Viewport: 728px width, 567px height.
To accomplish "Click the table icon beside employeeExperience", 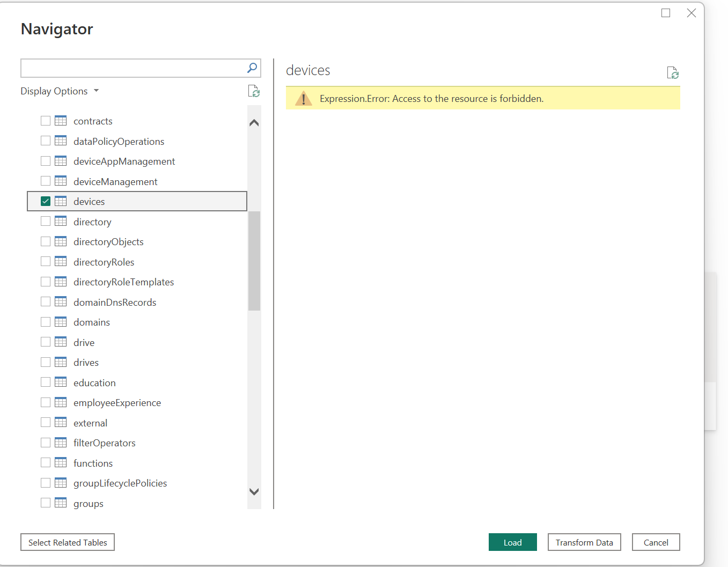I will (x=61, y=402).
